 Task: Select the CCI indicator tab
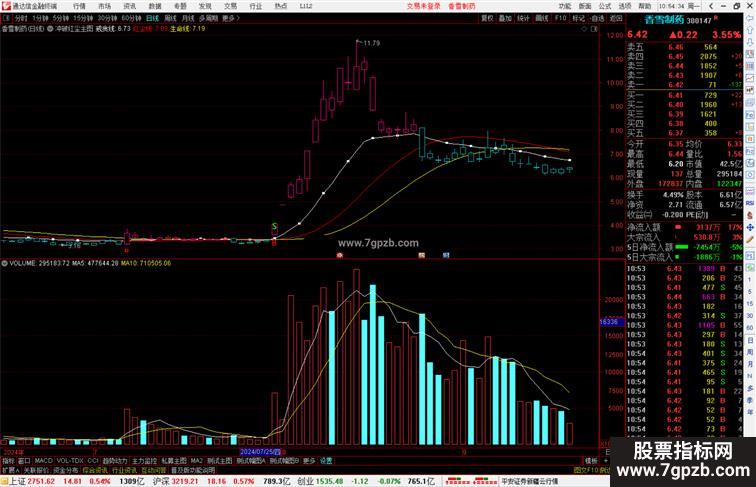[x=93, y=461]
